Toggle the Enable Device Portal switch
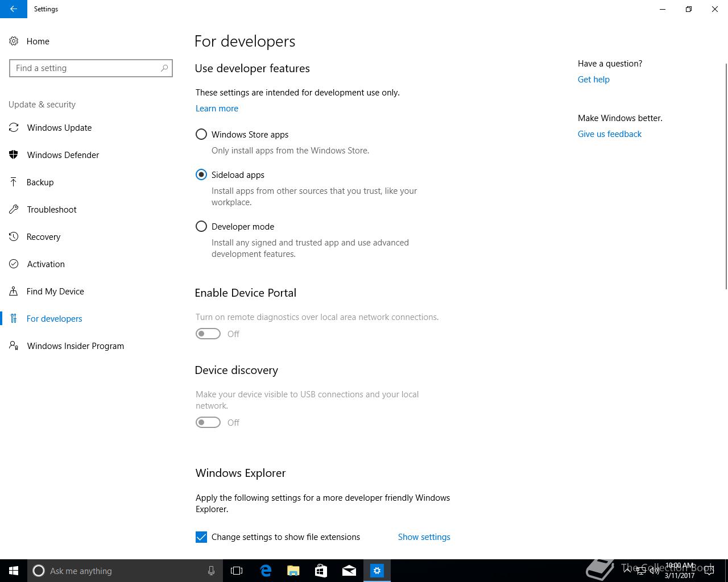This screenshot has height=582, width=728. 208,334
